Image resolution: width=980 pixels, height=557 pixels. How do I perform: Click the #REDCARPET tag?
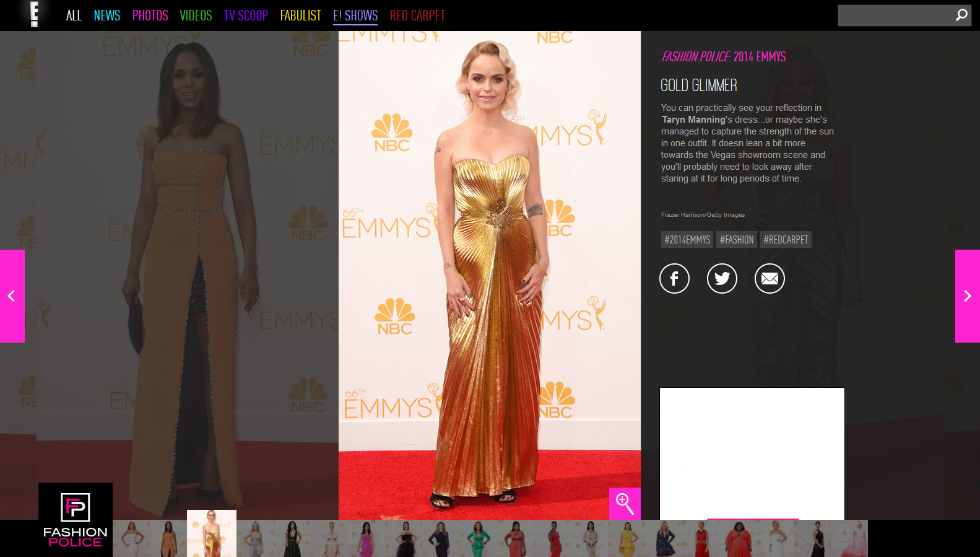click(786, 240)
